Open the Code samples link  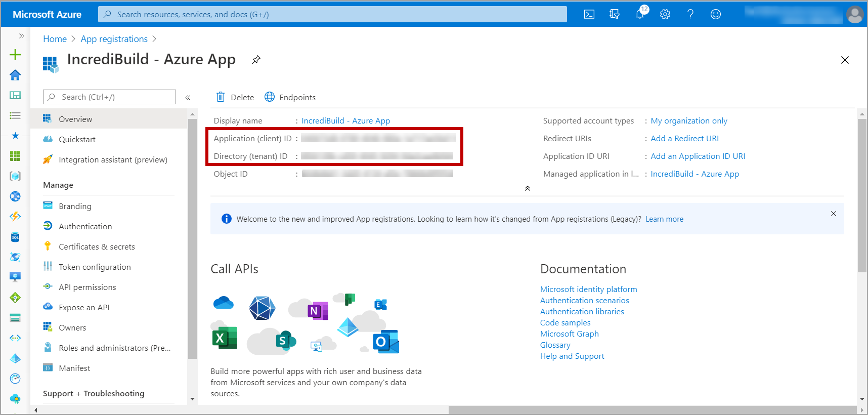(566, 322)
